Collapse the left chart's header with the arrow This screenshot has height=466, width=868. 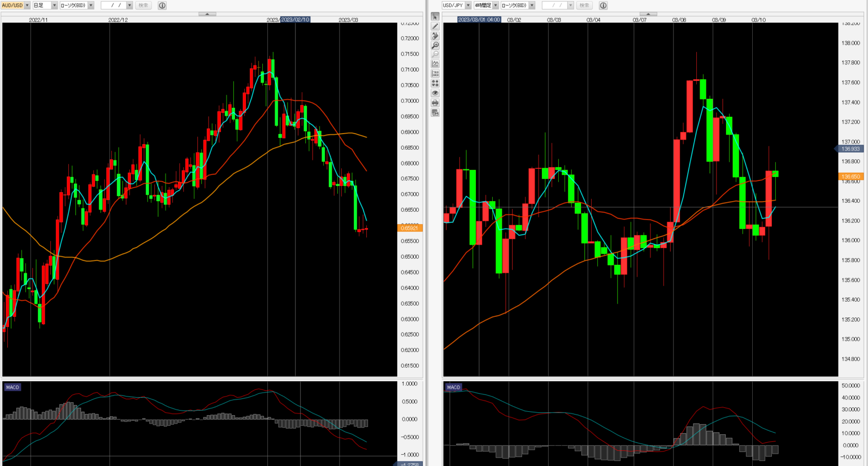point(207,14)
